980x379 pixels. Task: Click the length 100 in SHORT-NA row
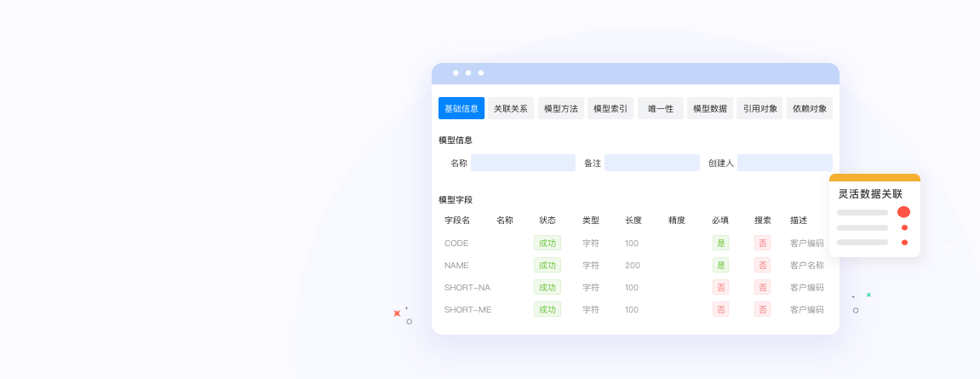(631, 288)
